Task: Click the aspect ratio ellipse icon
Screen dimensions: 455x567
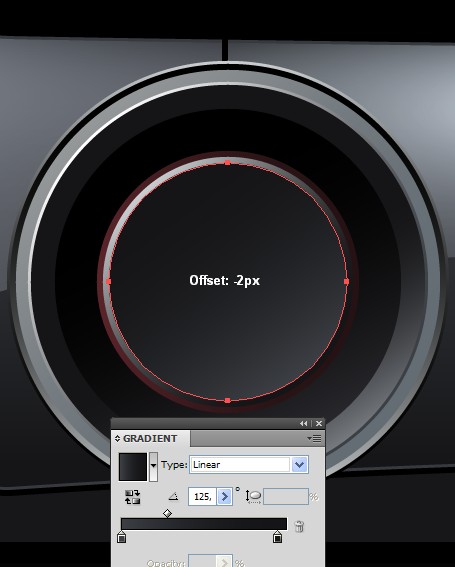Action: pyautogui.click(x=253, y=496)
